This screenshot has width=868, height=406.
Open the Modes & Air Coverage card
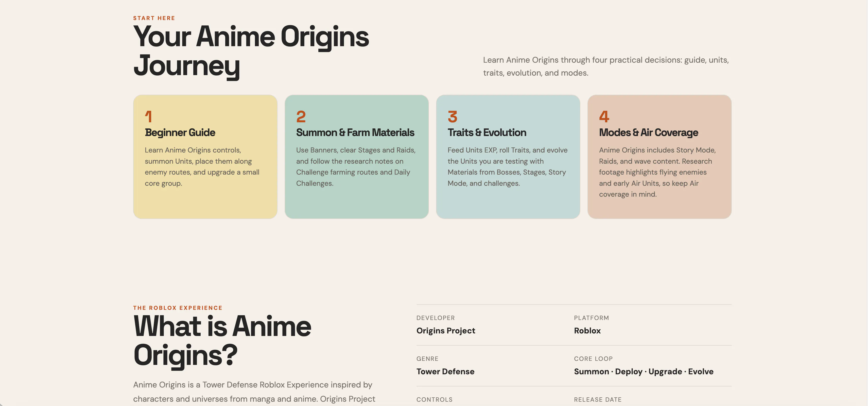pos(659,157)
